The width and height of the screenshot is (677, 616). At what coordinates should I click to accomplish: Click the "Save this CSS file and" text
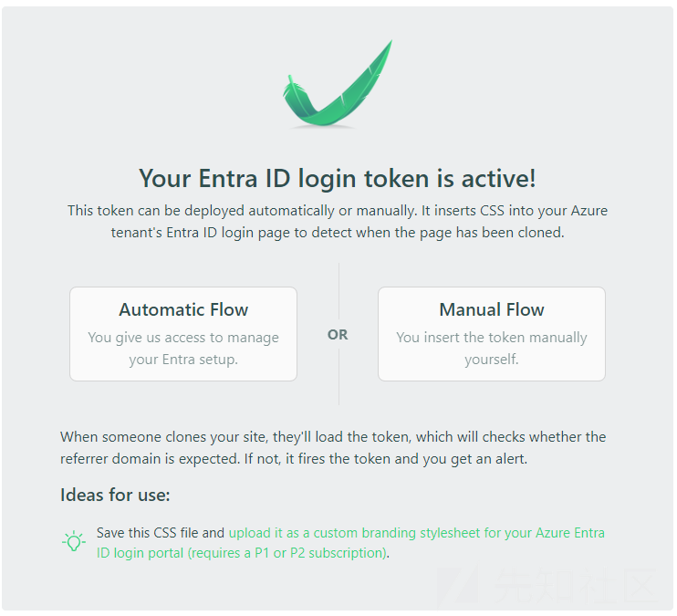(x=161, y=533)
